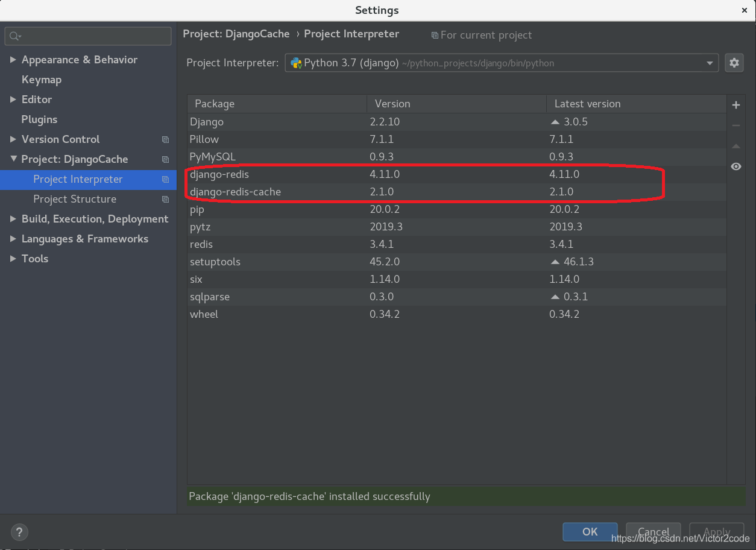Select the setuptools package row
Screen dimensions: 756x550
click(x=456, y=262)
